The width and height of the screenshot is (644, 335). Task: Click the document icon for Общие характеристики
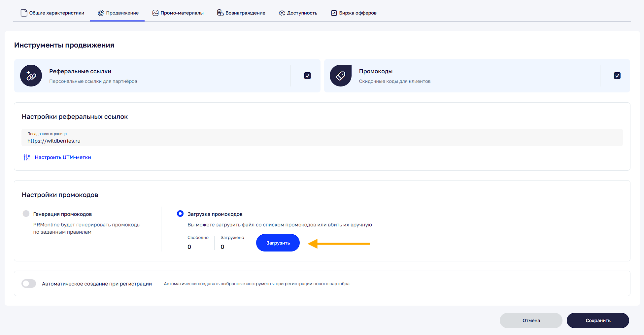tap(24, 13)
